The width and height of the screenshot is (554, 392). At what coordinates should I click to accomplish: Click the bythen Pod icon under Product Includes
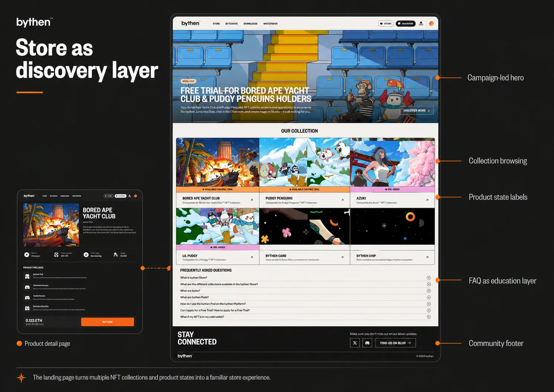(27, 276)
